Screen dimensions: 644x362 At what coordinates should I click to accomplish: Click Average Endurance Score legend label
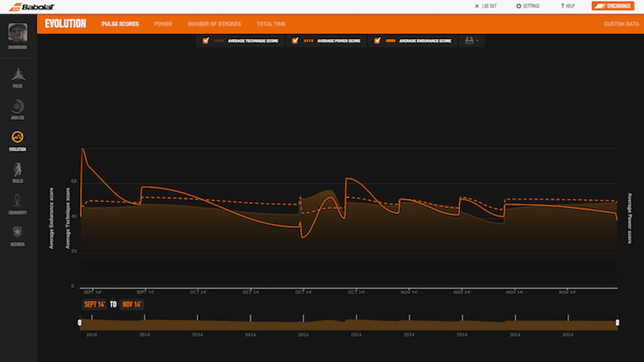(x=425, y=41)
